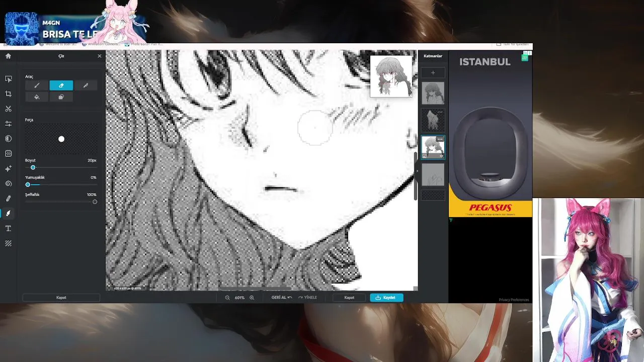
Task: Choose the shape draw option under Araç
Action: click(61, 97)
